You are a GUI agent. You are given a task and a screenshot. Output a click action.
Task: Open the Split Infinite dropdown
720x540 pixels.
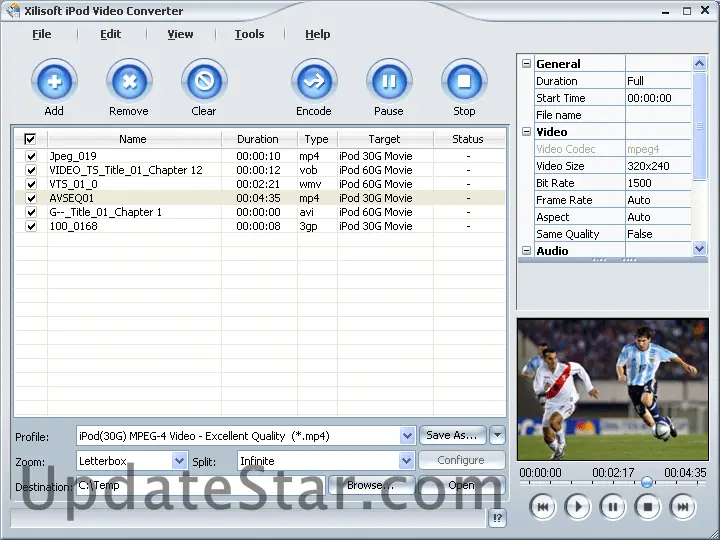pyautogui.click(x=406, y=461)
